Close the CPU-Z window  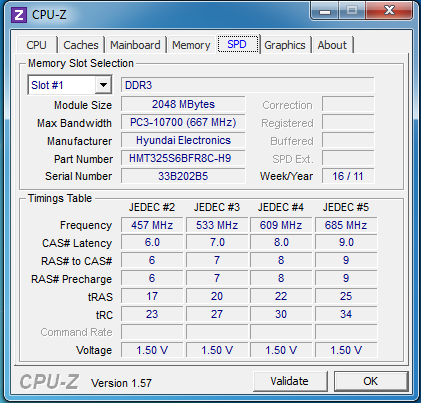[389, 11]
